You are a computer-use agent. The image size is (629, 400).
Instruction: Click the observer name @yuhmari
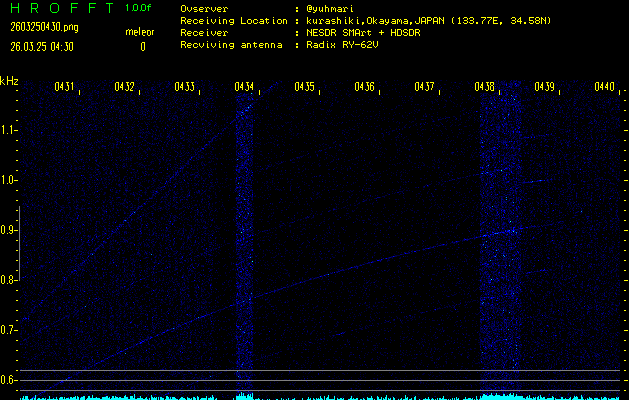pyautogui.click(x=330, y=9)
